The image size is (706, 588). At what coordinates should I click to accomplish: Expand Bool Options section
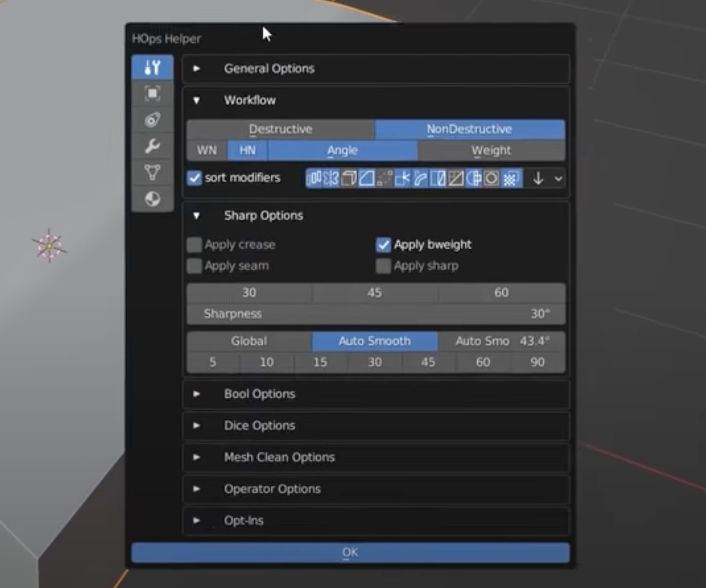coord(197,394)
